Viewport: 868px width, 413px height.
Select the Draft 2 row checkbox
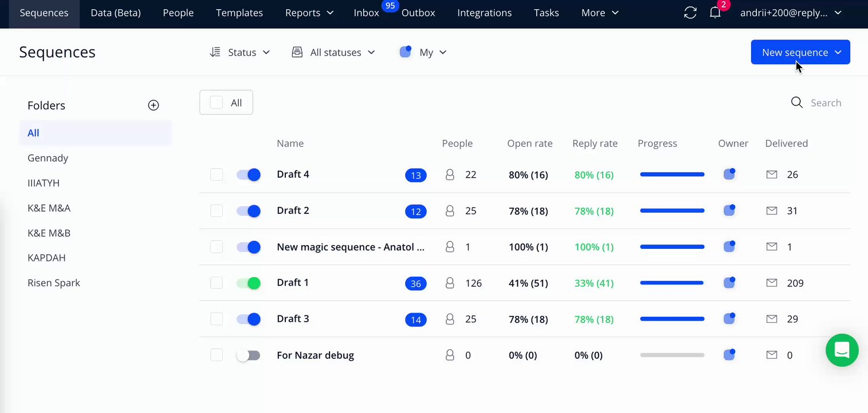coord(217,211)
